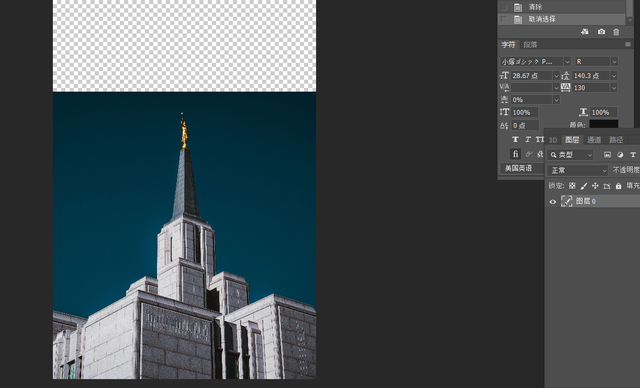This screenshot has width=640, height=388.
Task: Click the black text color swatch
Action: [603, 124]
